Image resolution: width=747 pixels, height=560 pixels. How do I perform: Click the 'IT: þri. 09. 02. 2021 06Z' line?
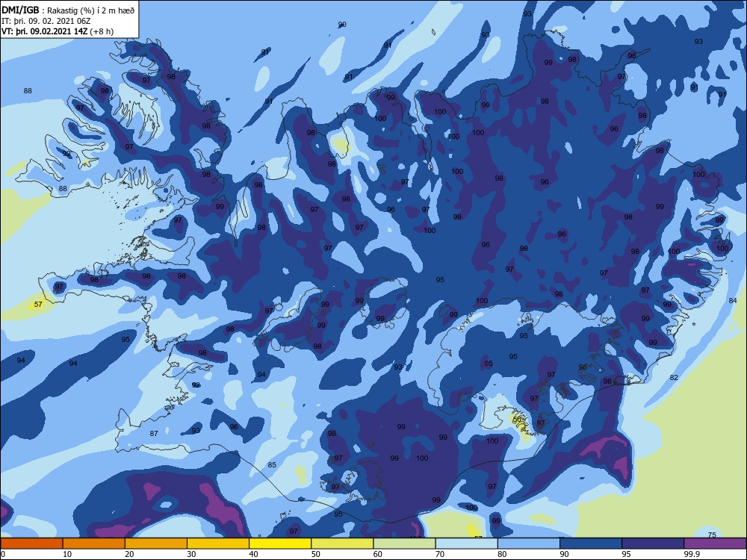coord(46,21)
